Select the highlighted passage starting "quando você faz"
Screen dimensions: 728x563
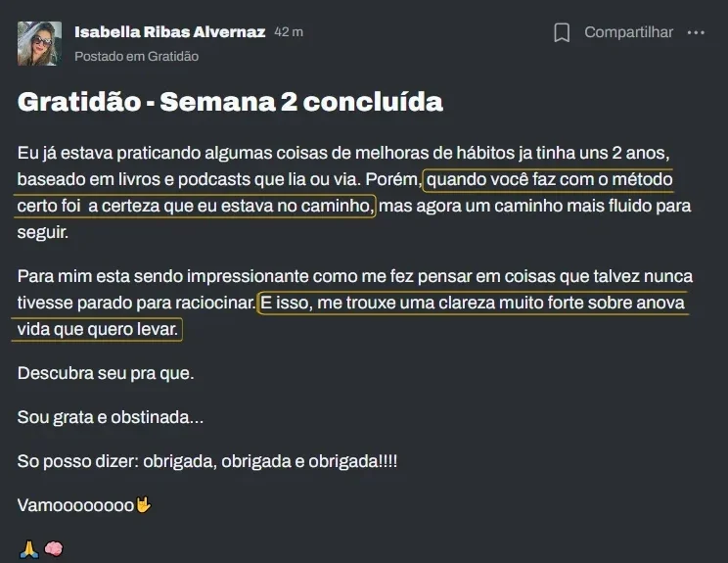[548, 181]
